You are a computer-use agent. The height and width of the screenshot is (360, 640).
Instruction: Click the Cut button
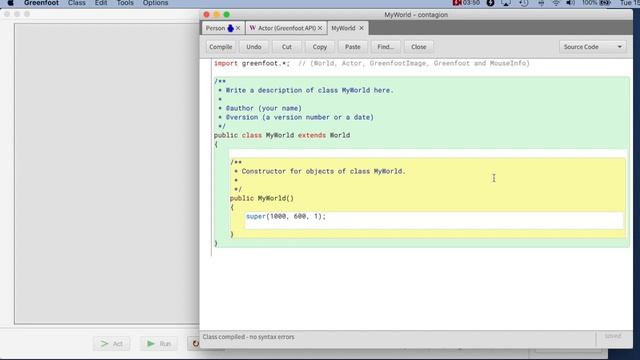[287, 47]
